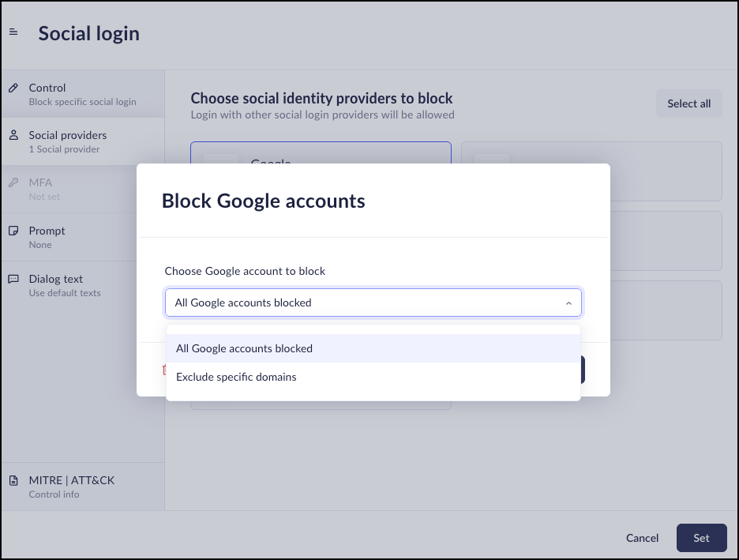
Task: Click Cancel at the bottom right
Action: pyautogui.click(x=642, y=538)
